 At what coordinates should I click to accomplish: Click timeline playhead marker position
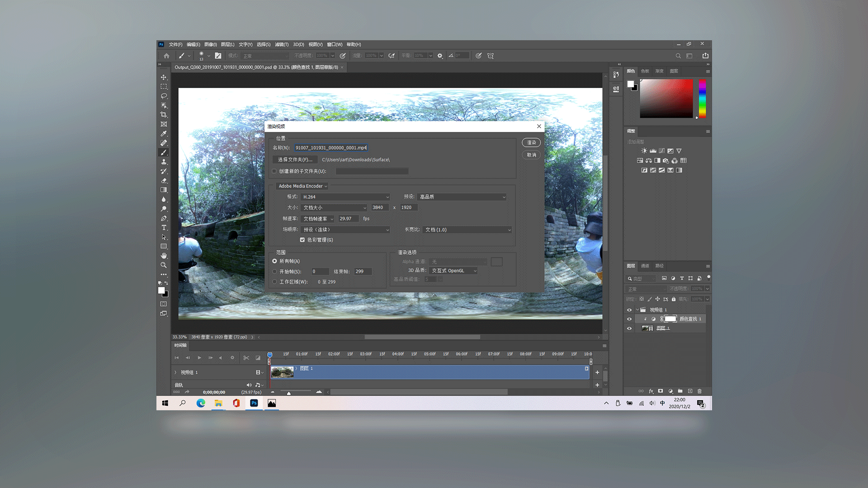tap(269, 355)
